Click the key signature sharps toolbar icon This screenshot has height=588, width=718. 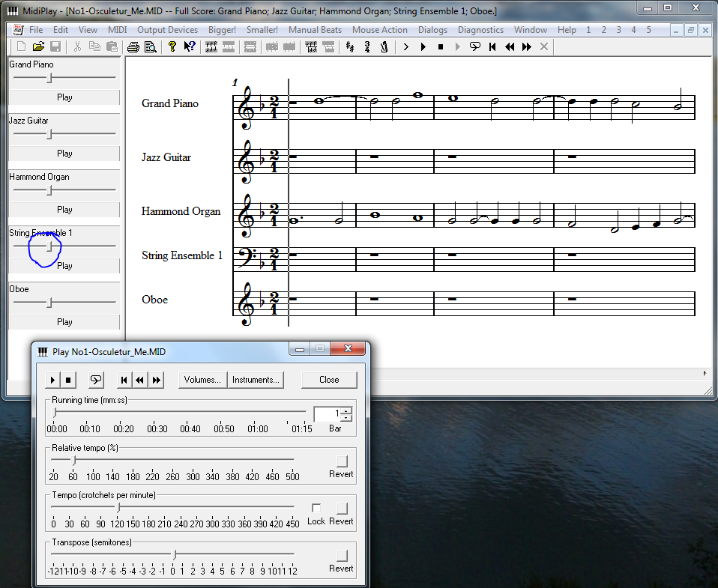coord(350,46)
